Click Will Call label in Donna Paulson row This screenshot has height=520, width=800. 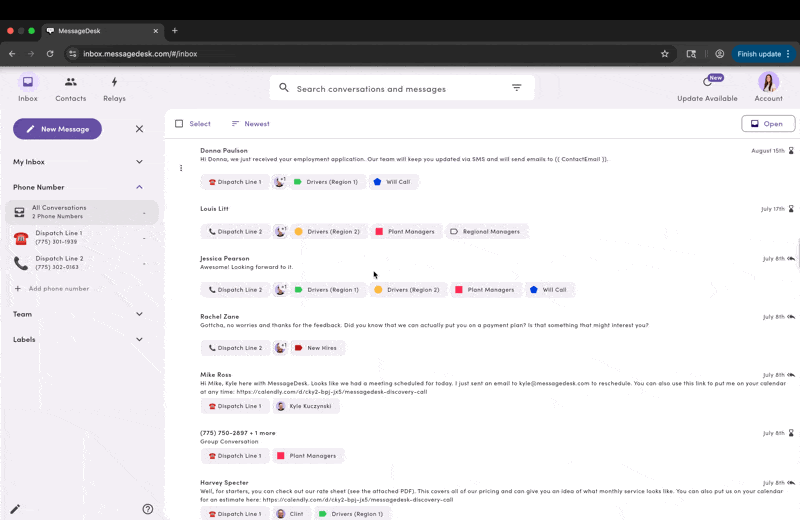pos(392,182)
